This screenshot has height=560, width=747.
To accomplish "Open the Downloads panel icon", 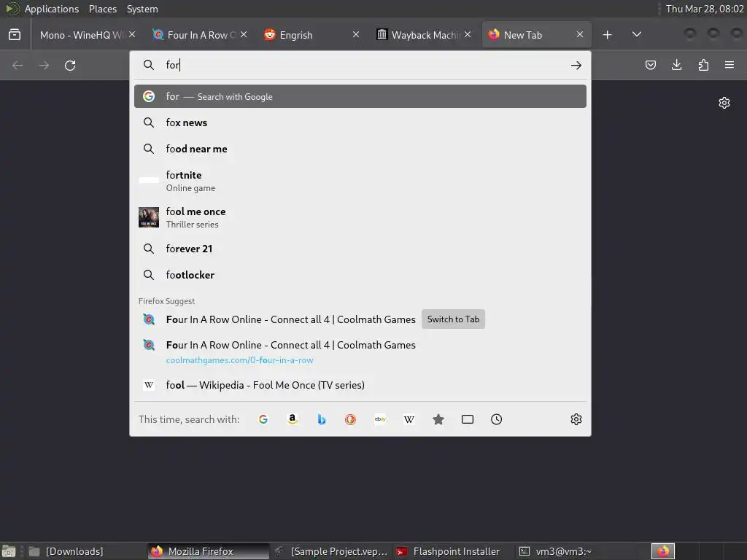I will (x=676, y=65).
